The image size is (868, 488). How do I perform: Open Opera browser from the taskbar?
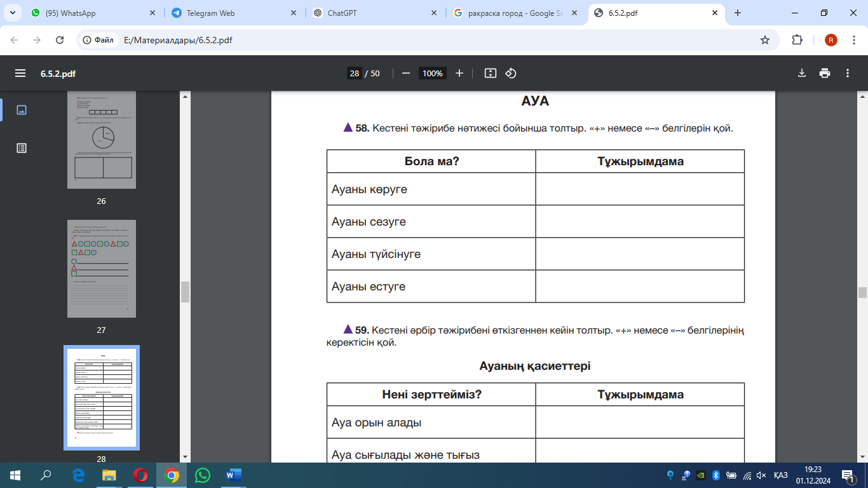(140, 475)
